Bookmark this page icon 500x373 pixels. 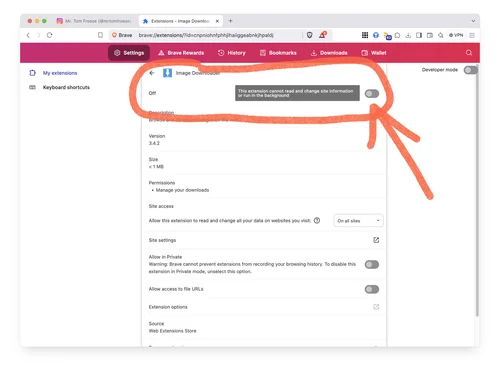pos(100,35)
